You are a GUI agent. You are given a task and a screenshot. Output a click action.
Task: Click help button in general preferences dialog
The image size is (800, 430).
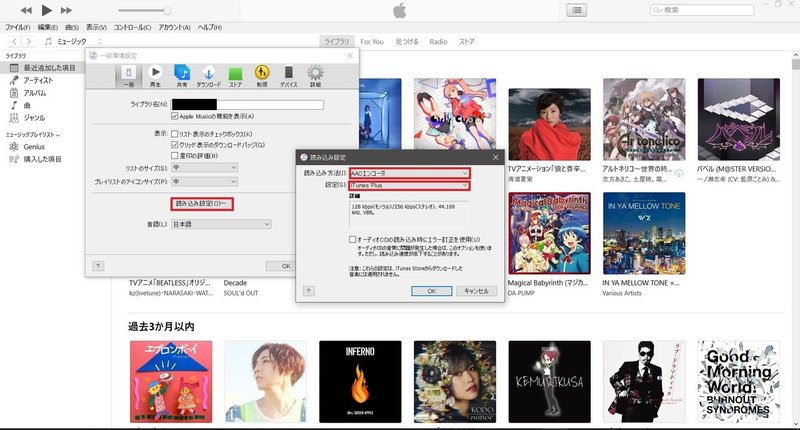point(98,266)
